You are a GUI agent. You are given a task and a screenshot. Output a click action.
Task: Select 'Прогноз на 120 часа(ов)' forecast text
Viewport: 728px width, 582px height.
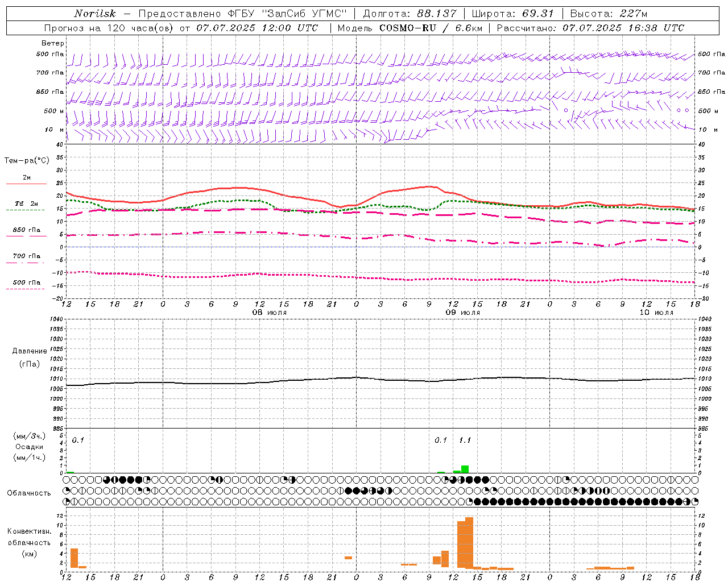108,28
